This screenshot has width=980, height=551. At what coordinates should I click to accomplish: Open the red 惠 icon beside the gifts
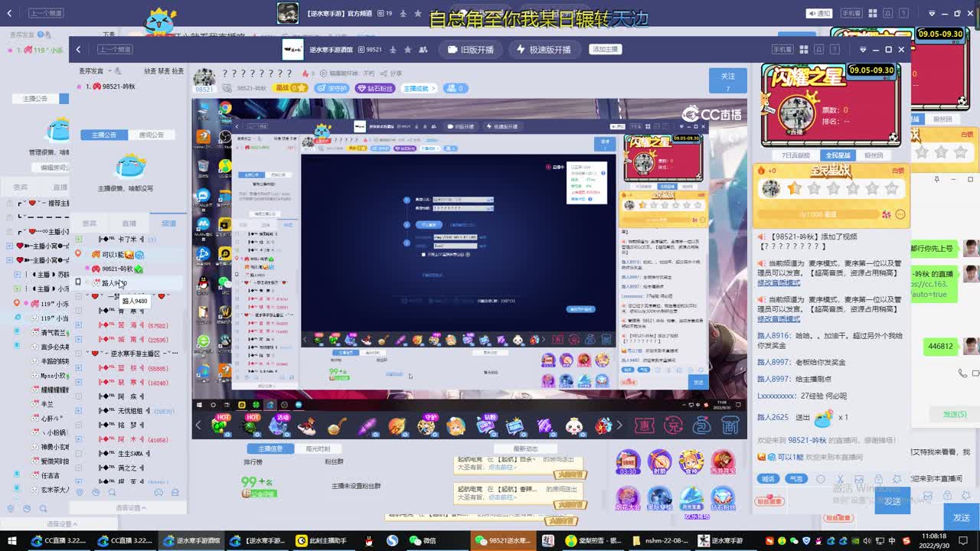tap(645, 425)
